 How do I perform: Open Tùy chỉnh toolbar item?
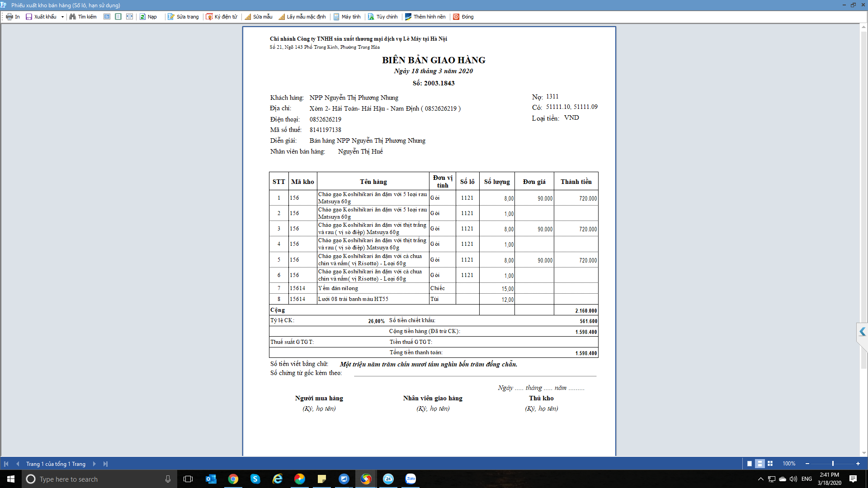(x=382, y=17)
